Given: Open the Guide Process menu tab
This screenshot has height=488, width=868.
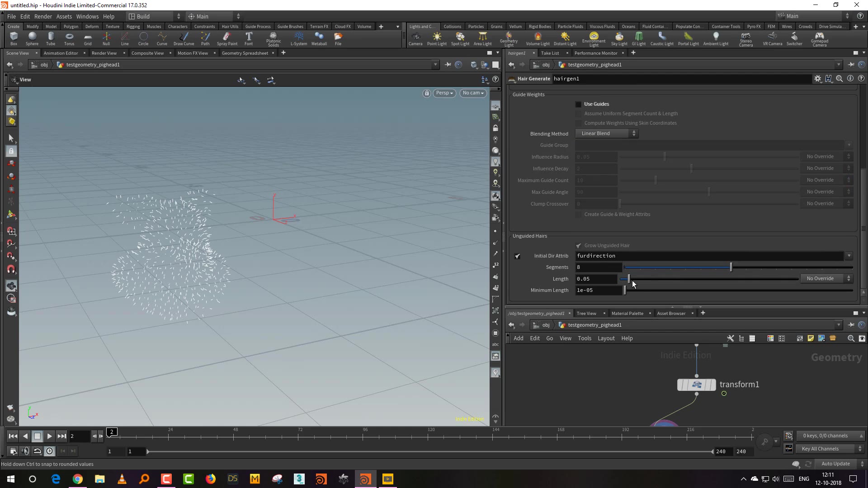Looking at the screenshot, I should pyautogui.click(x=258, y=26).
